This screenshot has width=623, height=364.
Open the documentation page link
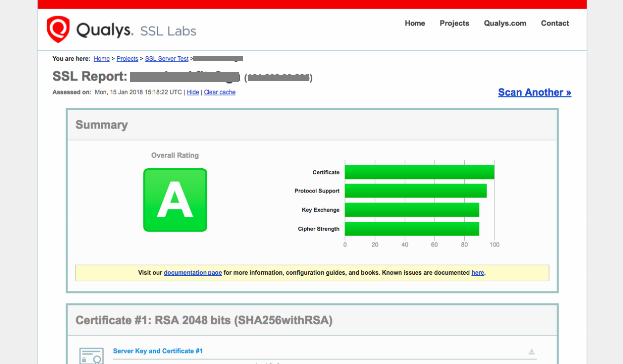(193, 273)
